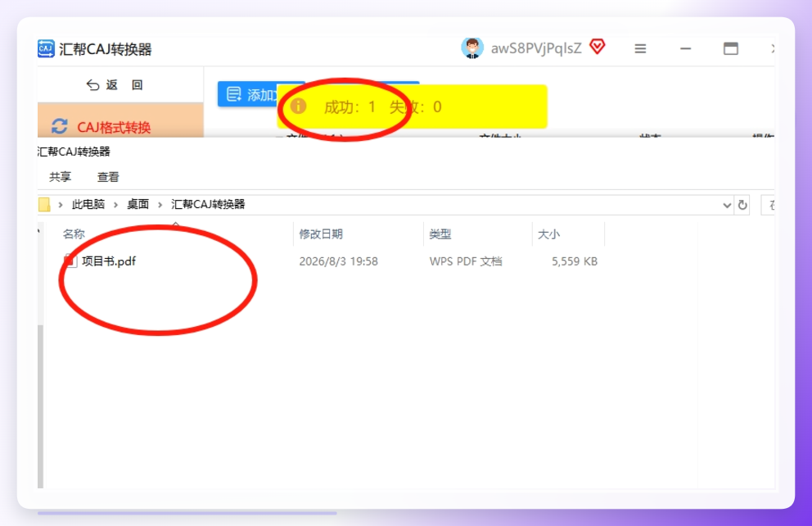The width and height of the screenshot is (812, 526).
Task: Sort by the 修改日期 column header
Action: click(x=321, y=234)
